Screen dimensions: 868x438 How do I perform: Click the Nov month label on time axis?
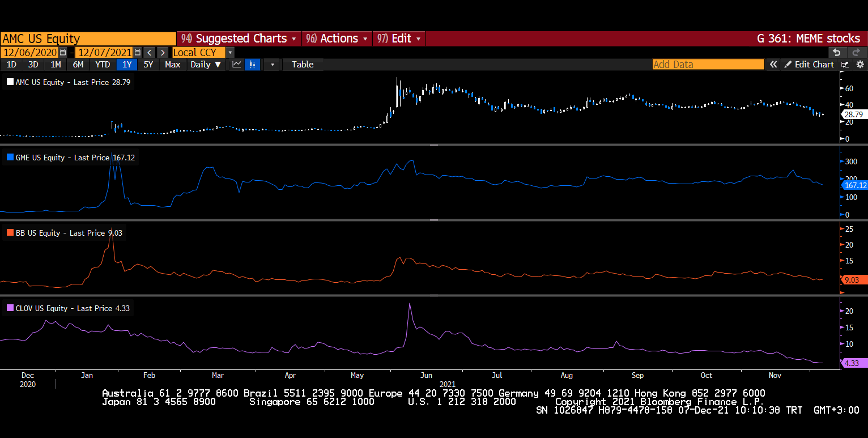775,375
